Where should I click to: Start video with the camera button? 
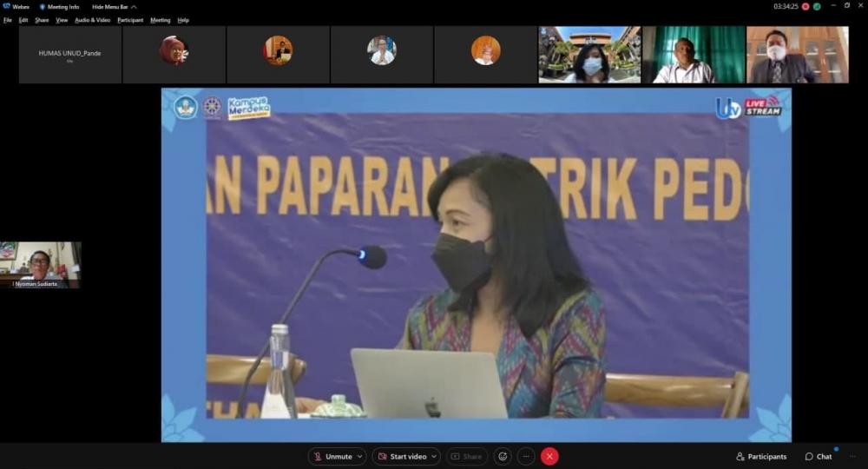pos(403,456)
